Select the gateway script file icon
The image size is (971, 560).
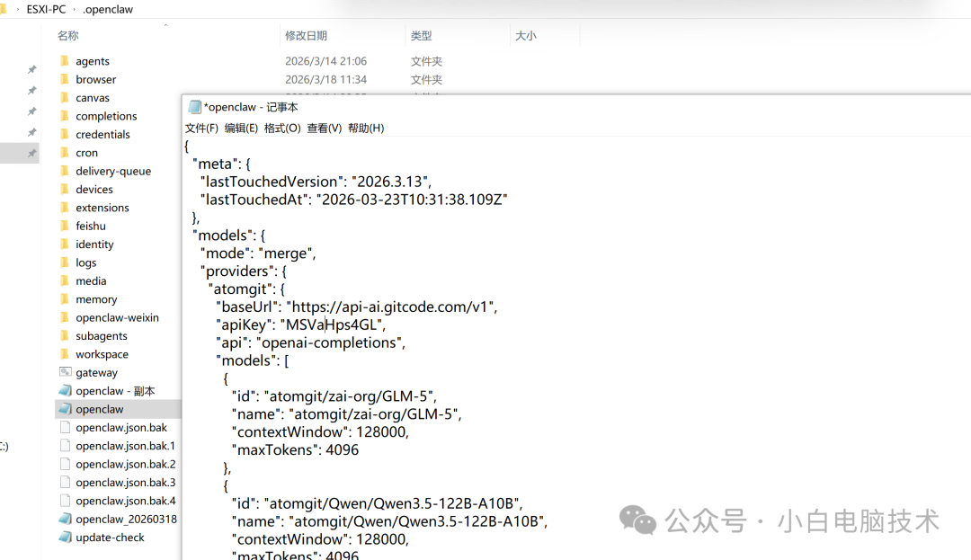click(65, 372)
